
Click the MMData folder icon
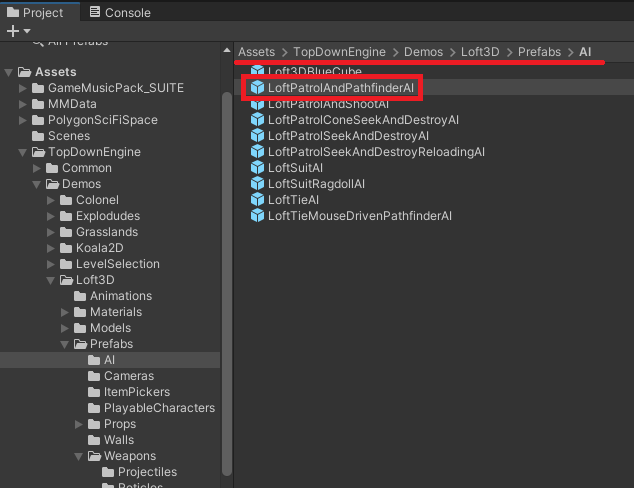[38, 104]
